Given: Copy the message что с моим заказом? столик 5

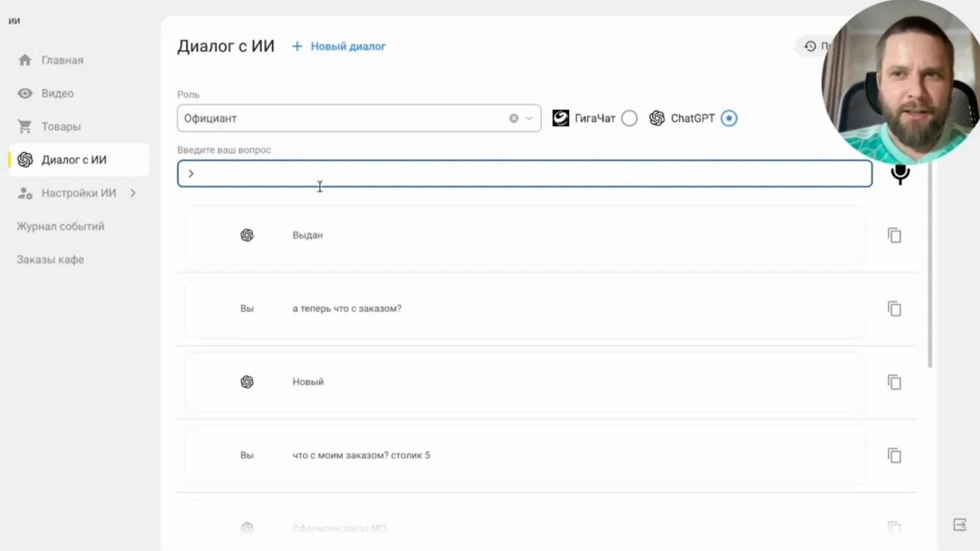Looking at the screenshot, I should (x=894, y=455).
